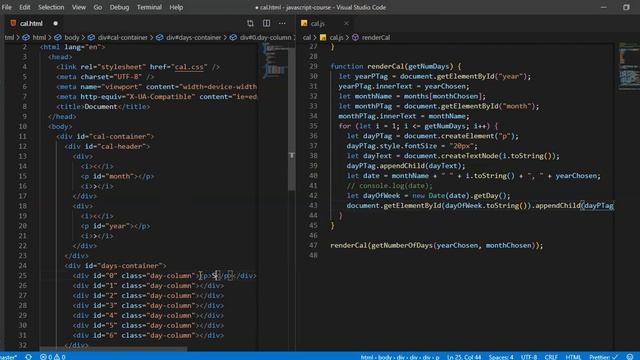Click the Synchronize Changes icon in the status bar

coord(28,357)
